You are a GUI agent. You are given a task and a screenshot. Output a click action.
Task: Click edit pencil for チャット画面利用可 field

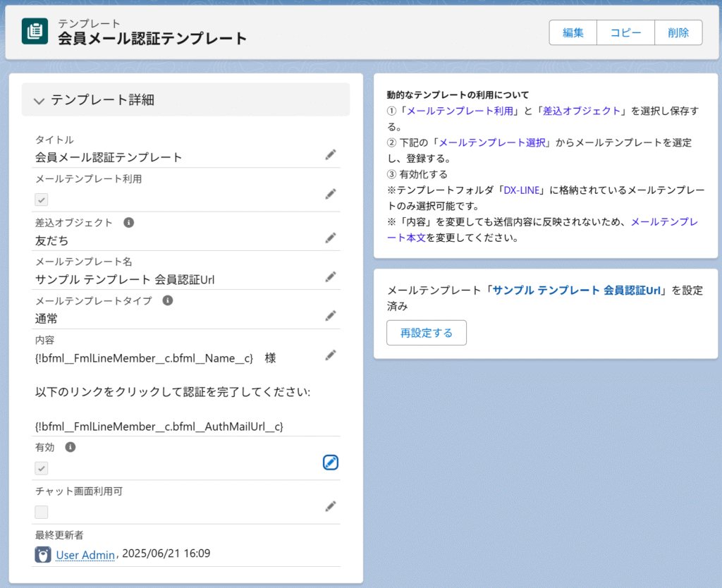(331, 506)
